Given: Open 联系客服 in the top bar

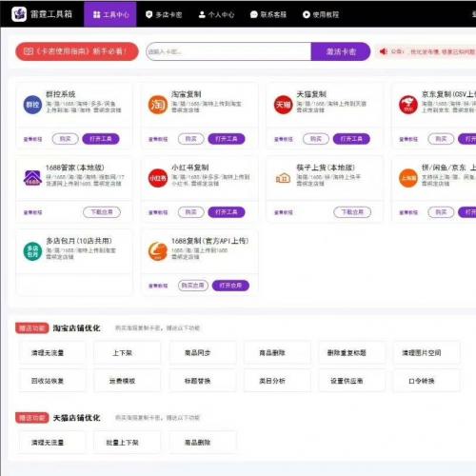Looking at the screenshot, I should pyautogui.click(x=268, y=14).
